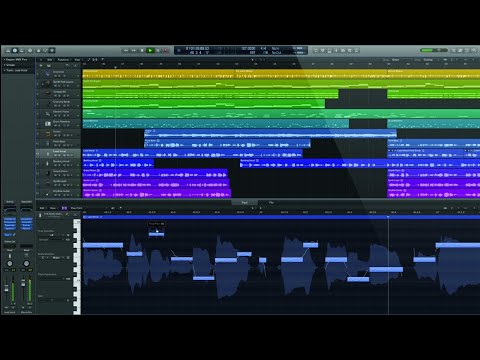Click the Vintage B3 track icon

(x=48, y=93)
